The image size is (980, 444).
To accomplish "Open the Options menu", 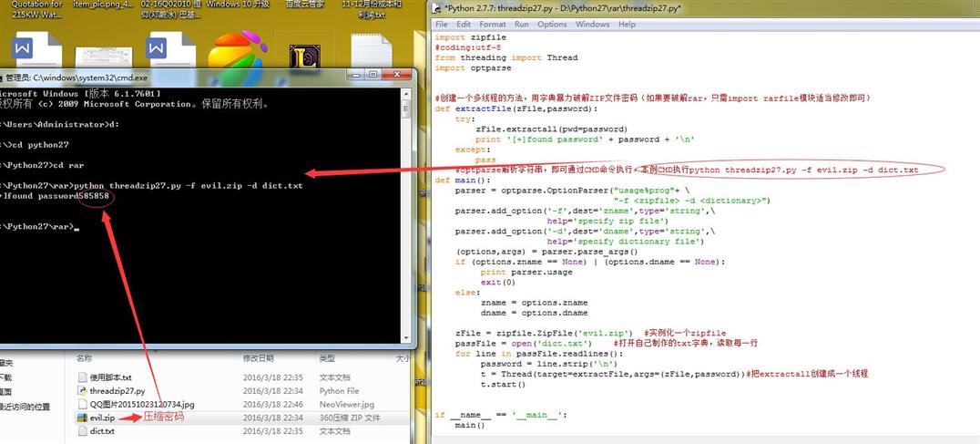I will 552,25.
